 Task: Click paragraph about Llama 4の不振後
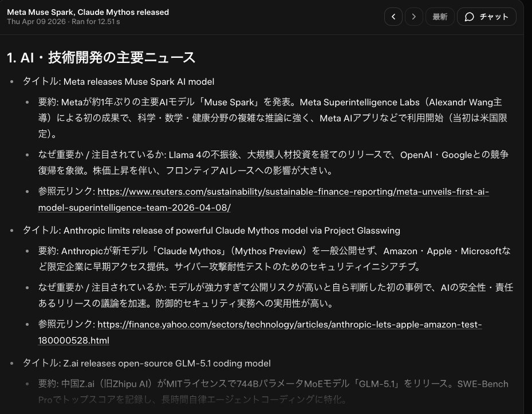pos(273,163)
